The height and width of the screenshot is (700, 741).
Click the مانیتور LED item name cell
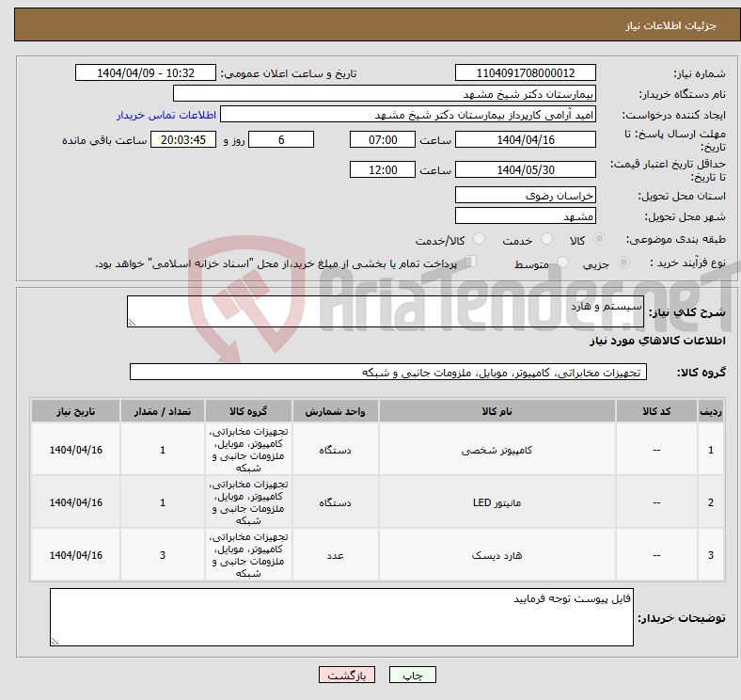click(497, 502)
